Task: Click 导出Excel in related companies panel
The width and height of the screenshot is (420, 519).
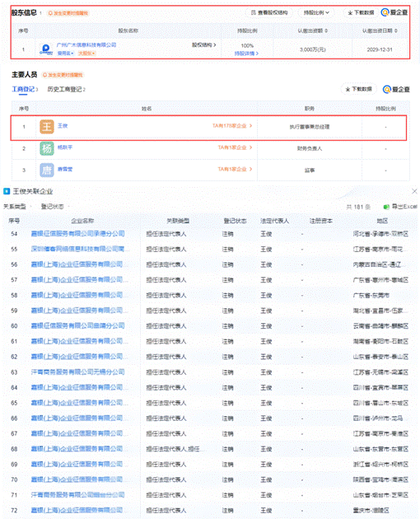Action: [x=400, y=207]
